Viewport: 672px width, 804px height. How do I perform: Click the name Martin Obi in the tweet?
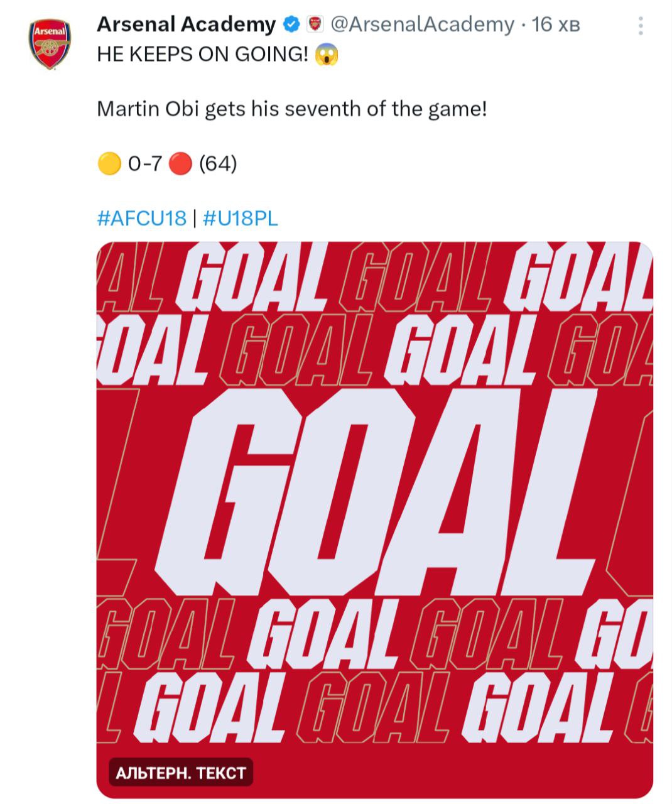click(148, 109)
